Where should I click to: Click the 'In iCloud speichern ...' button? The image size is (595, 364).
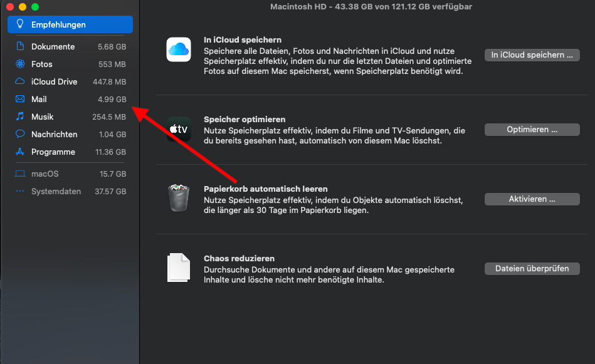(x=532, y=55)
